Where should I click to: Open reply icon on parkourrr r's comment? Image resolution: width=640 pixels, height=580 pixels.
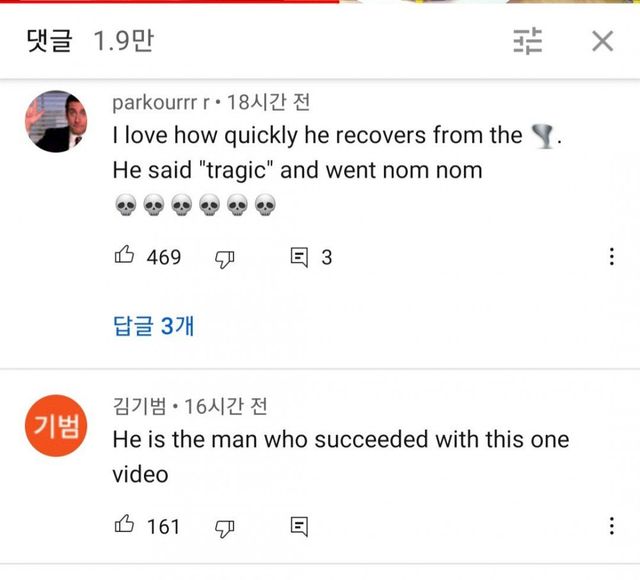point(298,258)
